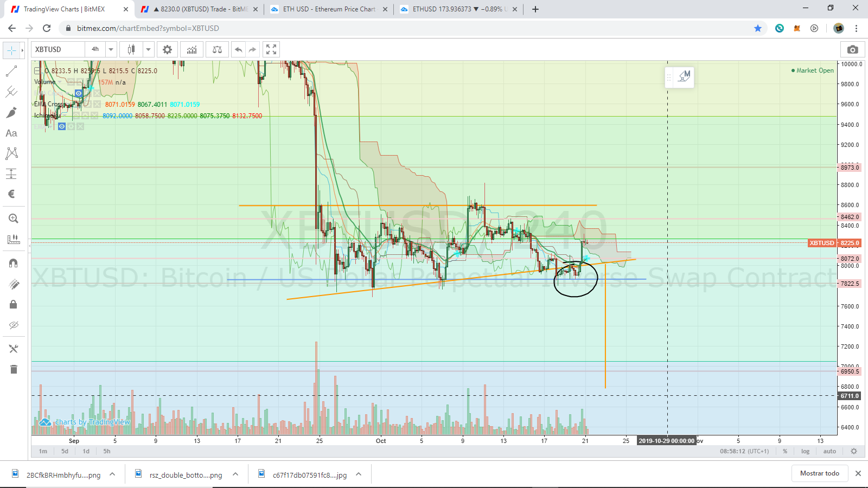Set timeframe range to 1m
The width and height of the screenshot is (868, 488).
pos(43,451)
